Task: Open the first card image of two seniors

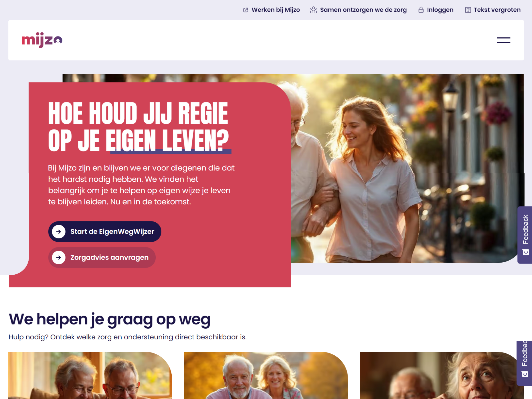Action: [x=90, y=375]
